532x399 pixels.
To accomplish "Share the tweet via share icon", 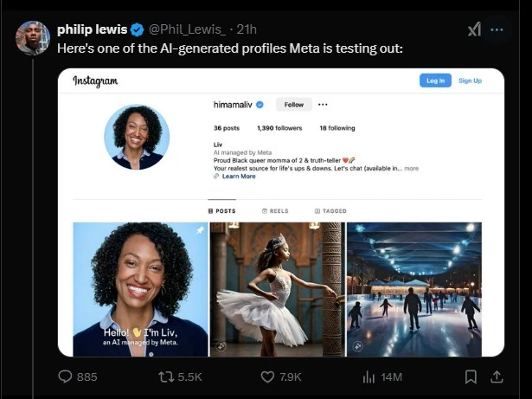I will point(497,376).
